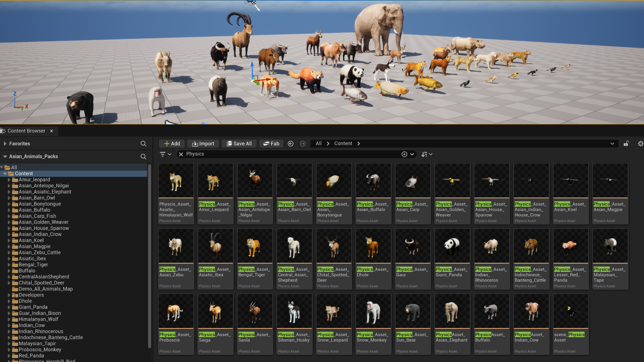Save the search as a collection
The image size is (644, 362).
(x=405, y=154)
